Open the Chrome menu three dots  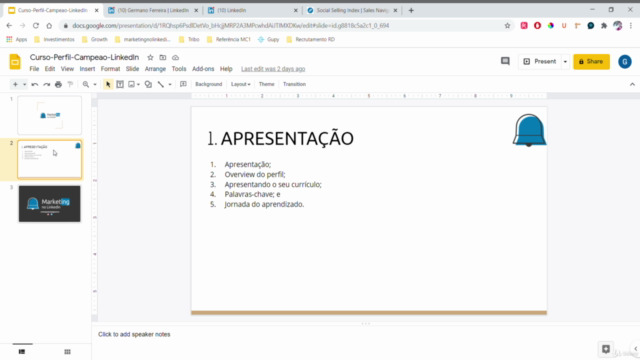point(631,25)
